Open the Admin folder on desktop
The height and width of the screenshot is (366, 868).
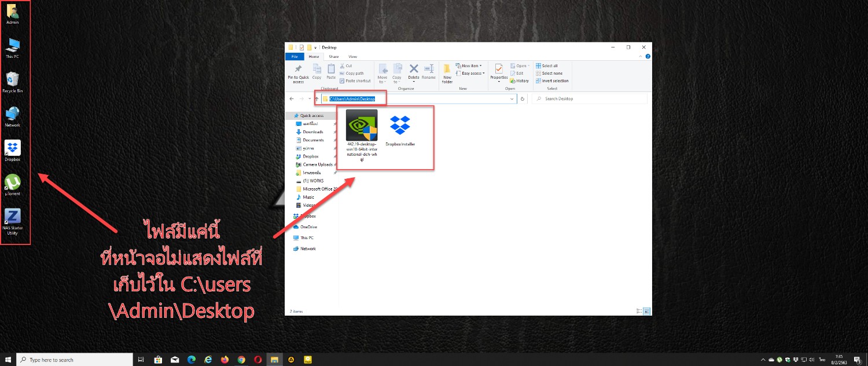pos(12,14)
